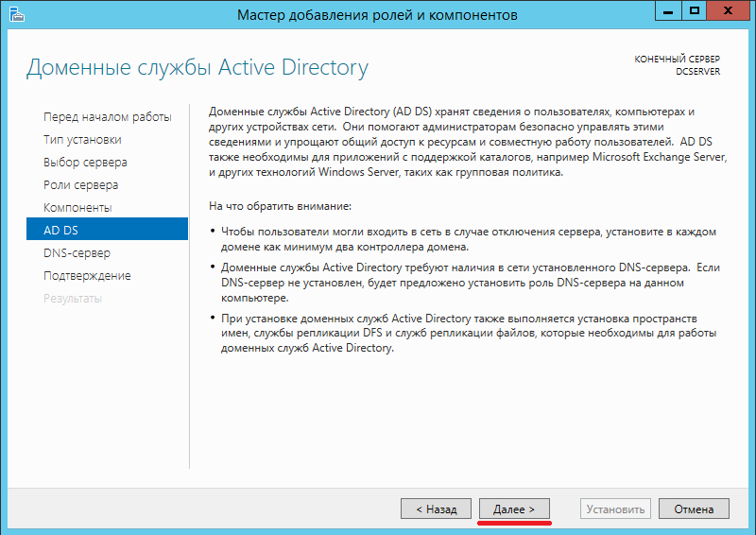Select the highlighted 'AD DS' step

60,230
